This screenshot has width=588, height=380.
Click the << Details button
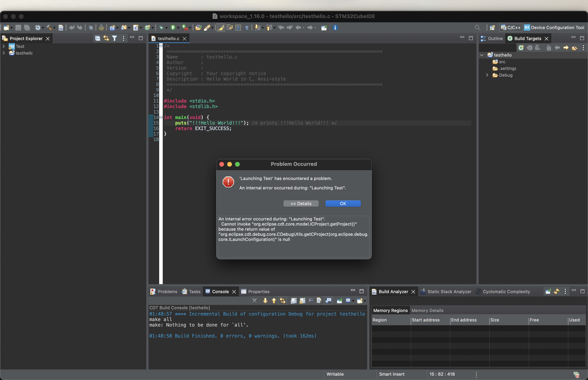tap(301, 204)
